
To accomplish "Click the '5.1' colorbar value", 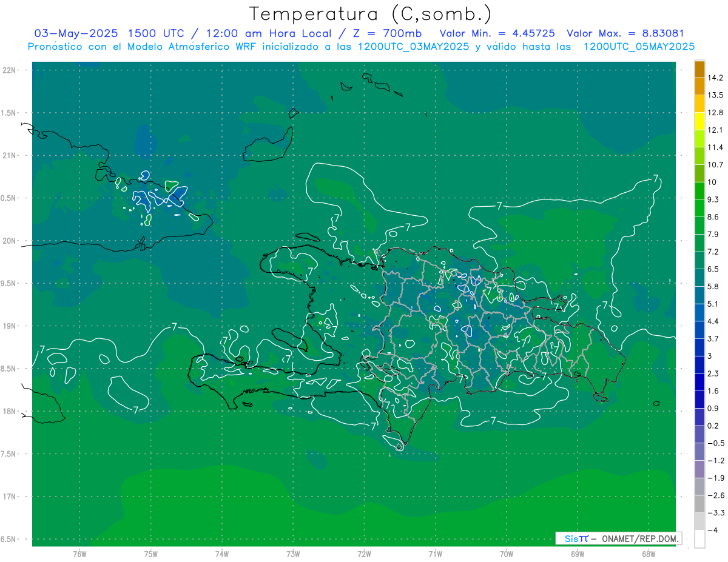I will (x=713, y=304).
